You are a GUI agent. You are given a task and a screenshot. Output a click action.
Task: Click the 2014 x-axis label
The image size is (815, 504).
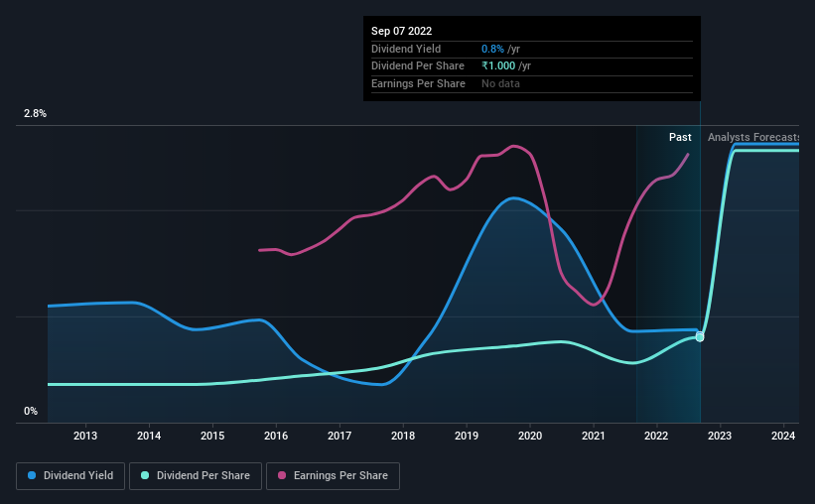click(x=149, y=436)
